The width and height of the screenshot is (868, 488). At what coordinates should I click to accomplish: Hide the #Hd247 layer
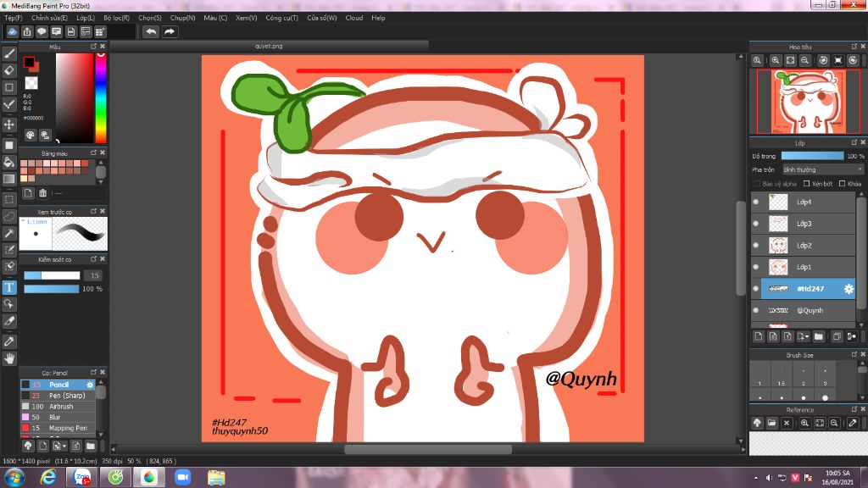pyautogui.click(x=755, y=288)
